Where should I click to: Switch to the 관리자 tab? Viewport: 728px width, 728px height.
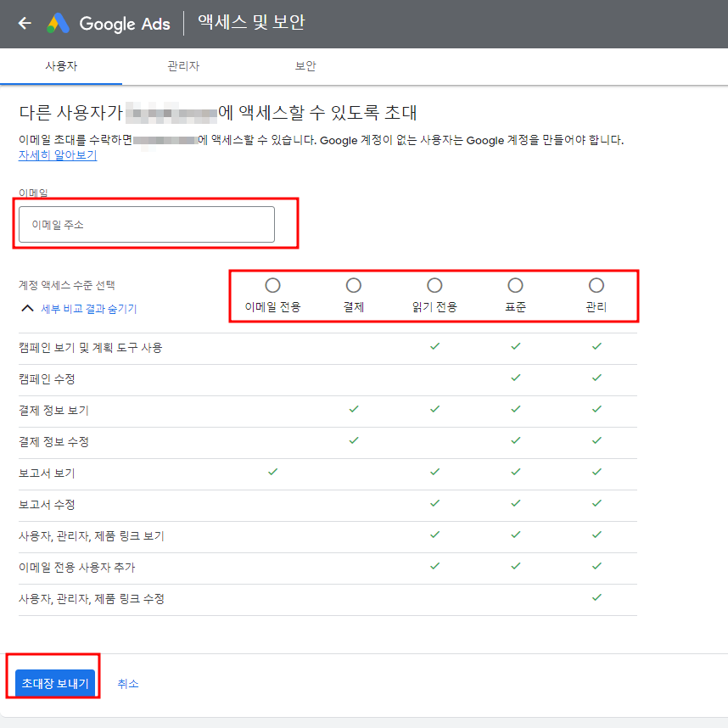183,64
